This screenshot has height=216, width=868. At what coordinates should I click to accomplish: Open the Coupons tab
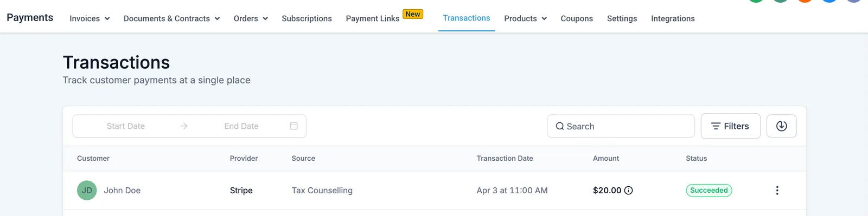click(x=577, y=18)
